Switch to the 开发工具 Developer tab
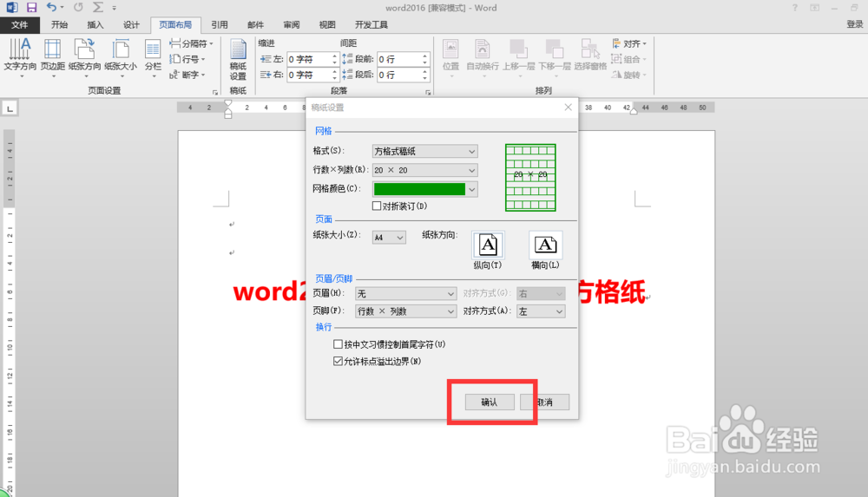The width and height of the screenshot is (868, 497). pyautogui.click(x=371, y=25)
